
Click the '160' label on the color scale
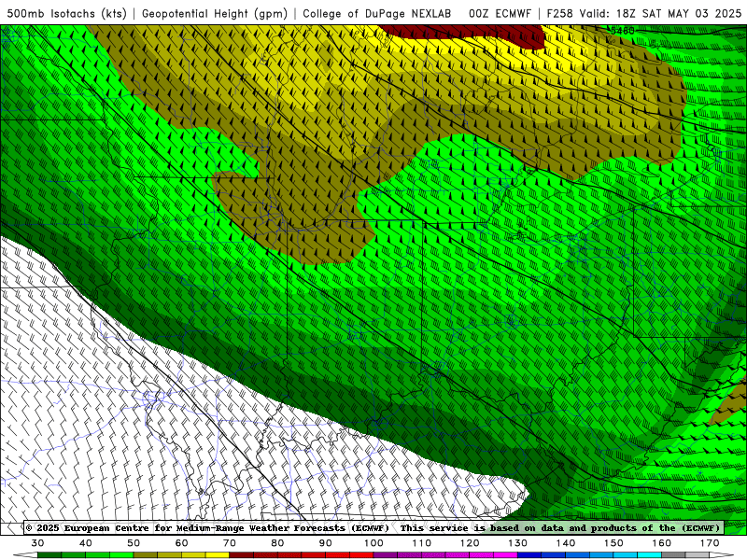[x=662, y=543]
